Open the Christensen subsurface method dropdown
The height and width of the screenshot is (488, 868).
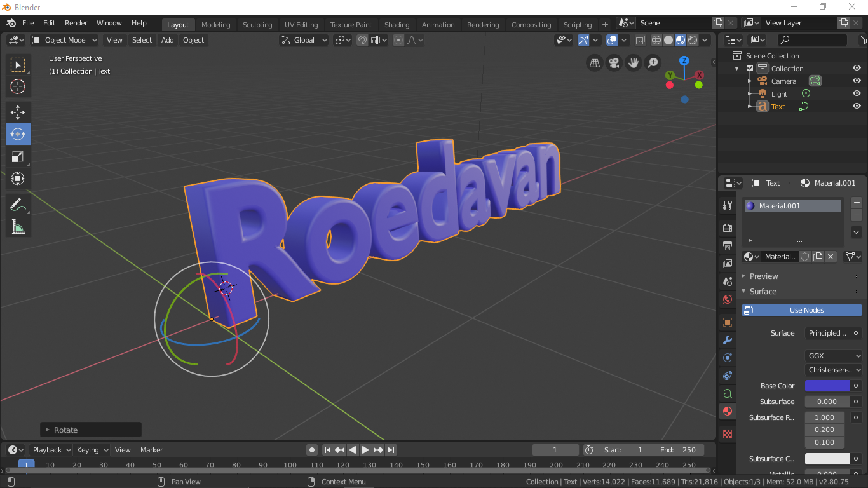point(834,370)
